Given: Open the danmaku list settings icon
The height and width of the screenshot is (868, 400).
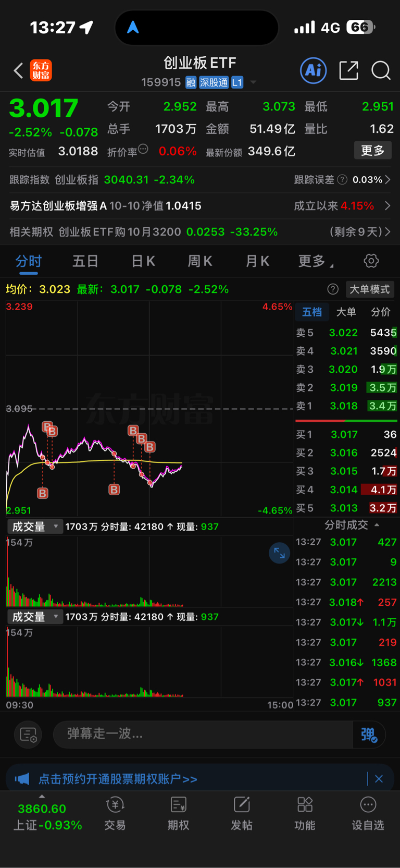Looking at the screenshot, I should (28, 735).
